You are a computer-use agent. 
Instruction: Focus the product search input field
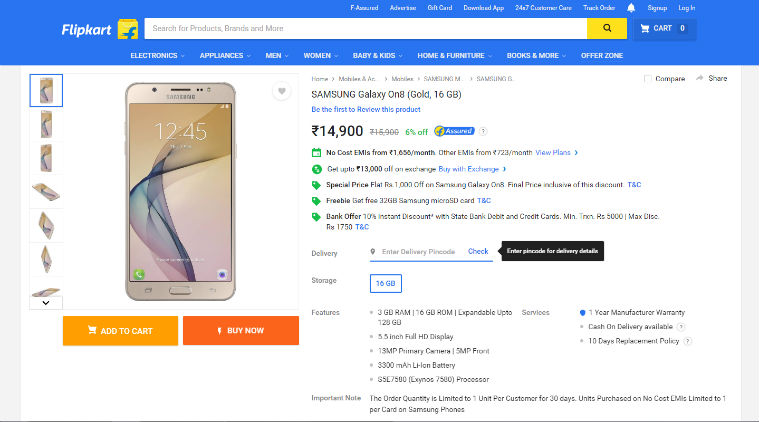coord(365,28)
